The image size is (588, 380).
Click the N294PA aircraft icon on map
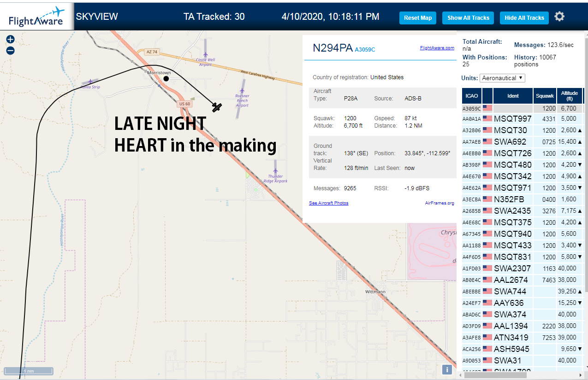pyautogui.click(x=217, y=107)
